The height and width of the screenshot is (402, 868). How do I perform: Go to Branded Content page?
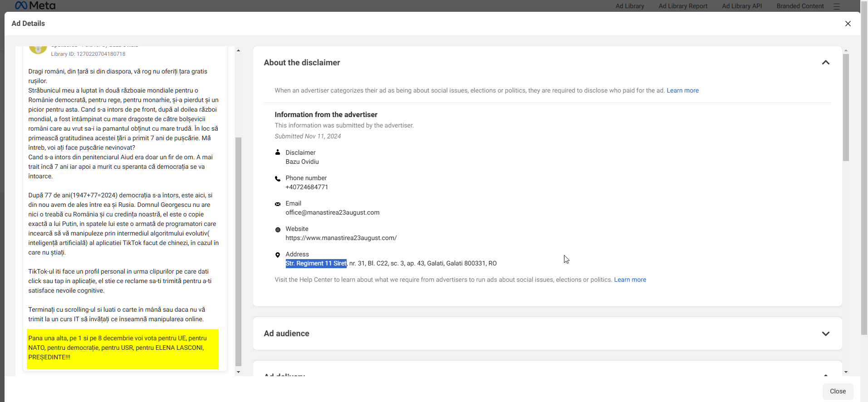(800, 6)
